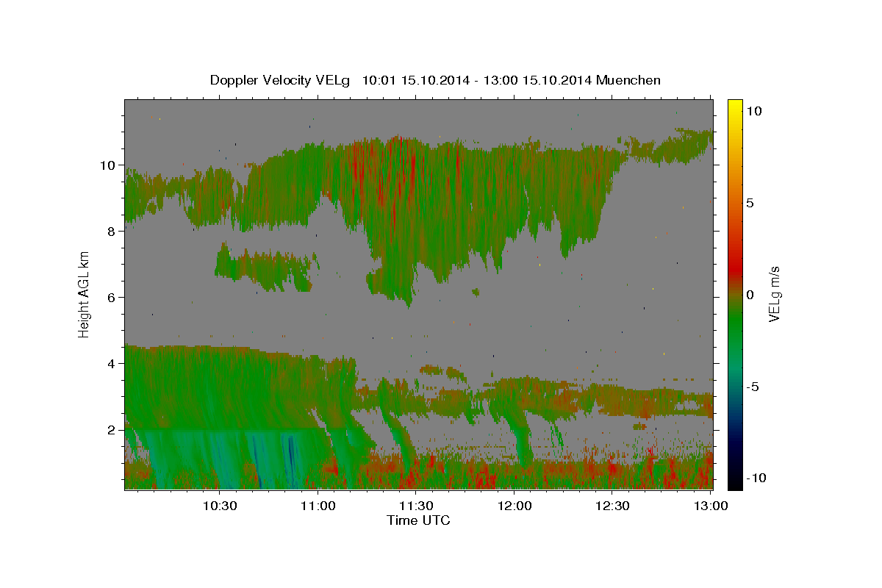Viewport: 882px width, 588px height.
Task: Click the "Time UTC" axis label
Action: (x=418, y=520)
